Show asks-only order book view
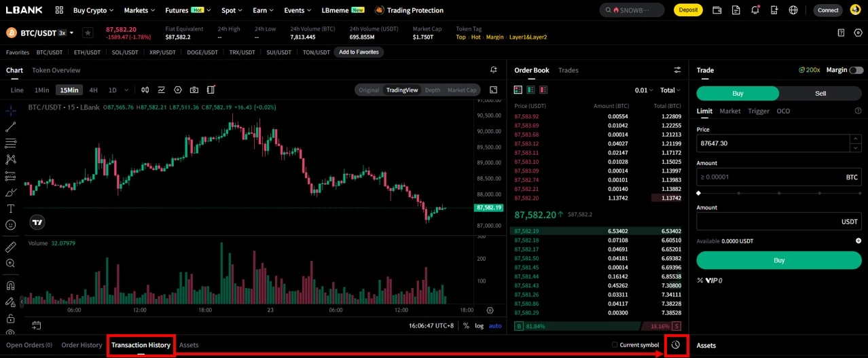The height and width of the screenshot is (358, 868). point(543,90)
